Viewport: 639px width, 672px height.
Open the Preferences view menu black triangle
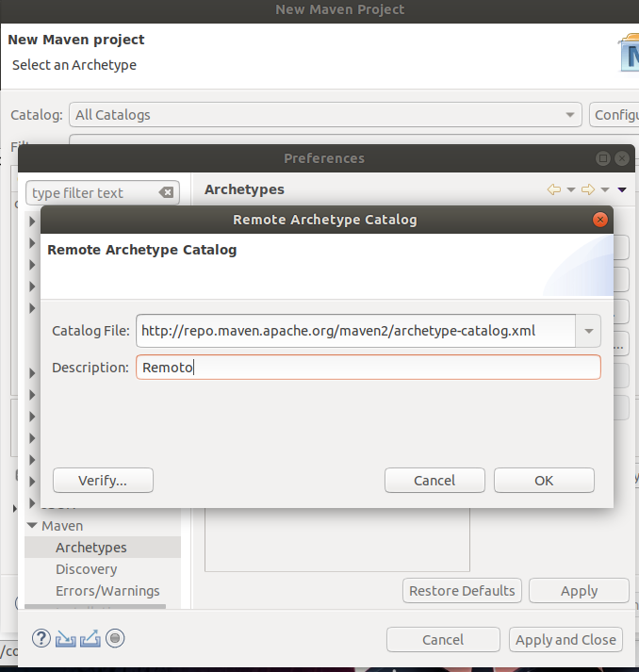pos(622,189)
